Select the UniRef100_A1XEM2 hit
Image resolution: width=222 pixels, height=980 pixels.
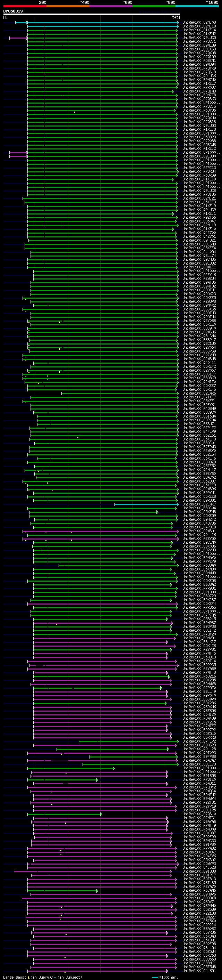199,34
